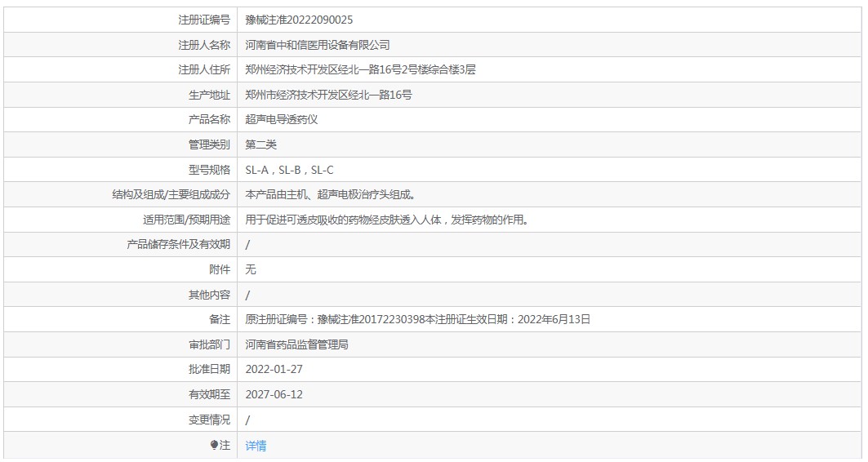Click the 产品名称 label

pyautogui.click(x=209, y=119)
